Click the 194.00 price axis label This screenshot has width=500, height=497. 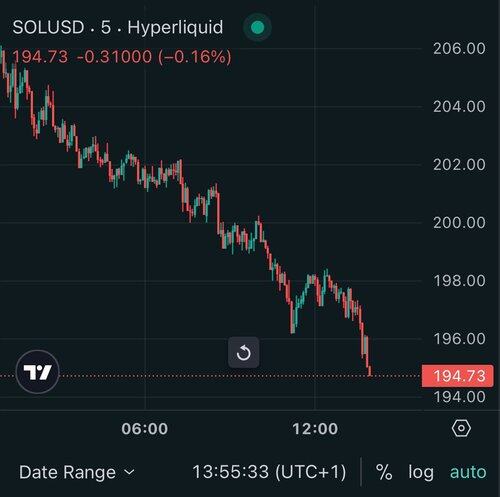[459, 397]
